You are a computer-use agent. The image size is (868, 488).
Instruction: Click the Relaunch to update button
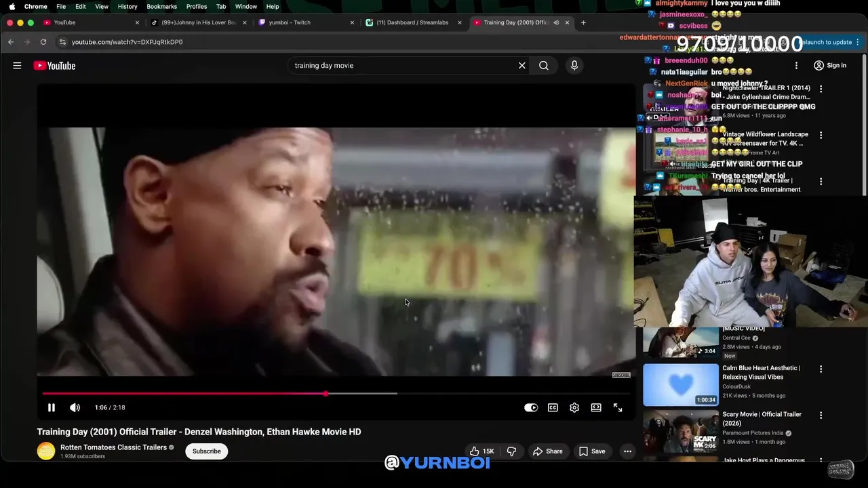coord(829,42)
